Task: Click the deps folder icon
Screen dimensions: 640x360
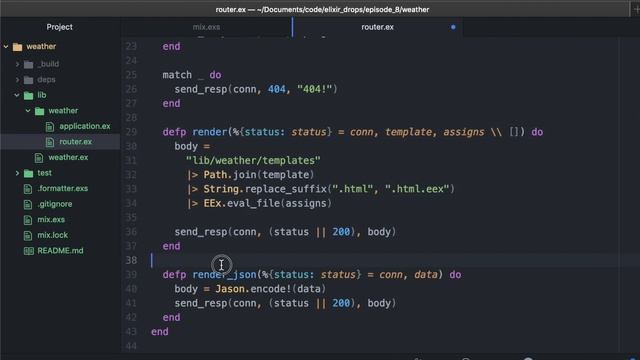Action: tap(28, 80)
